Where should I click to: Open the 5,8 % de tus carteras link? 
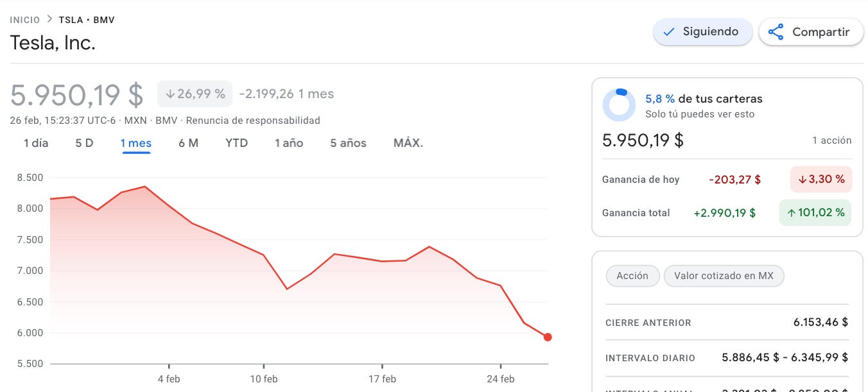pyautogui.click(x=704, y=99)
